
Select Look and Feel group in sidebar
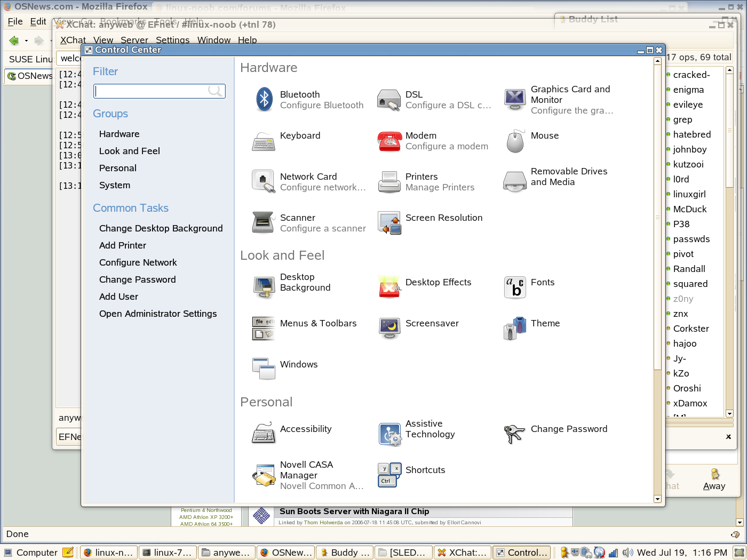129,151
